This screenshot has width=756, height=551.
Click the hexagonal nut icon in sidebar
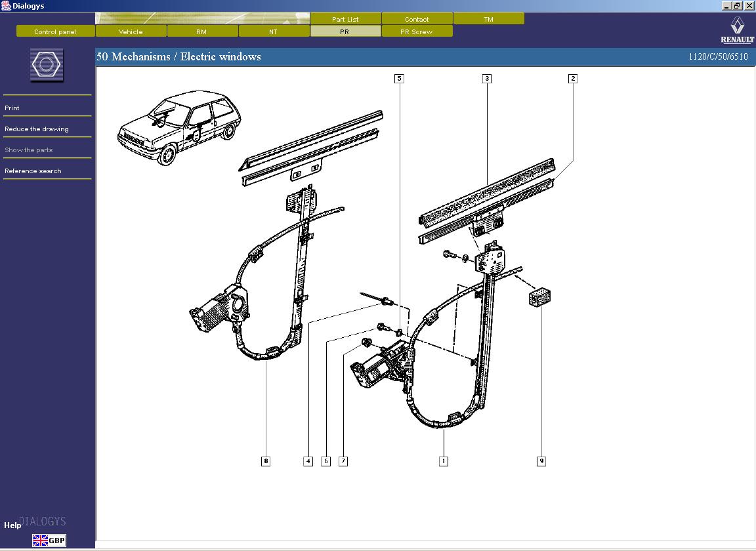point(47,64)
